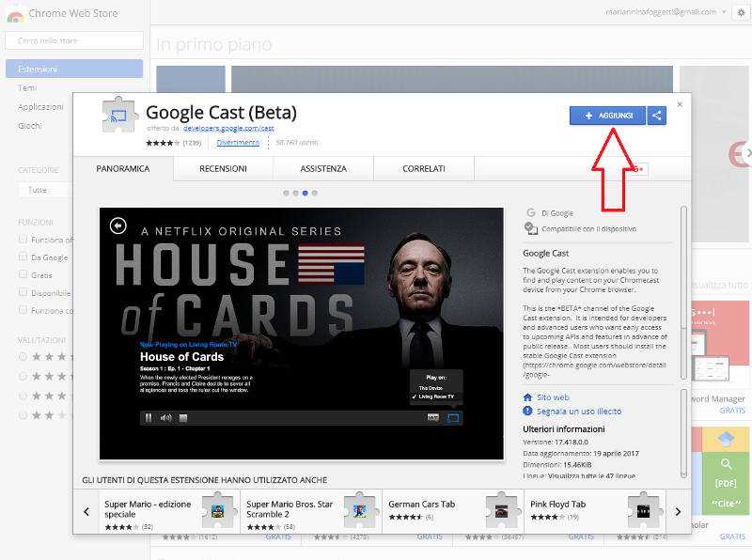The image size is (752, 560).
Task: Click the German Cars Tab puzzle icon
Action: [502, 510]
